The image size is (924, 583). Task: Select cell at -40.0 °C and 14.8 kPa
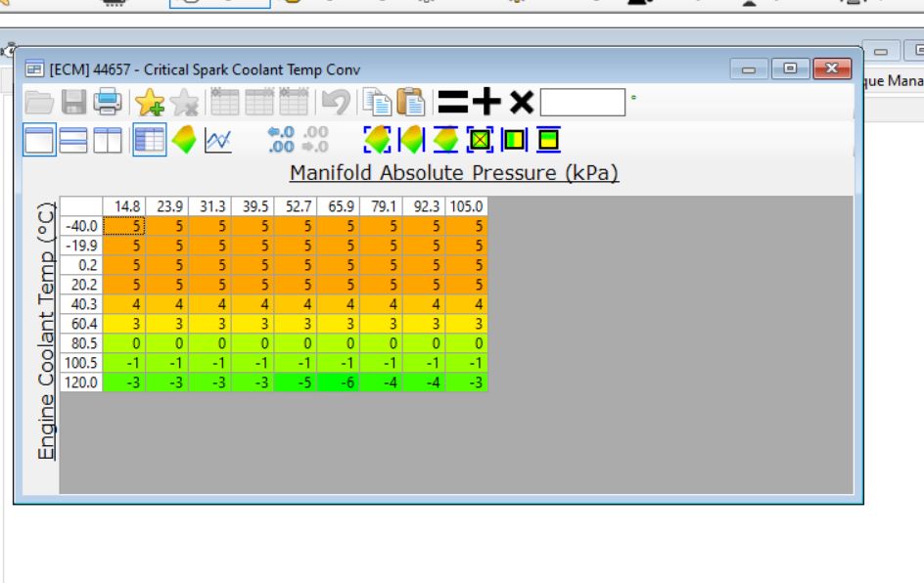tap(124, 226)
